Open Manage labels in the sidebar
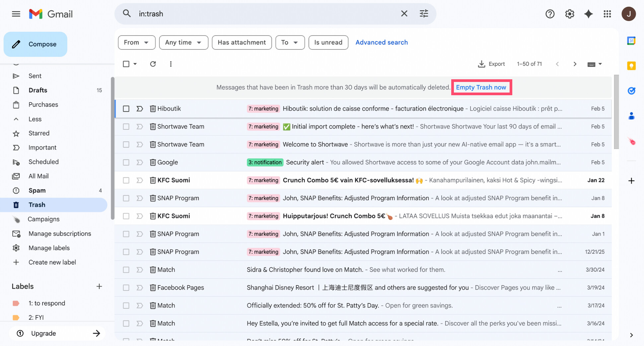Screen dimensions: 644x346 [49, 248]
